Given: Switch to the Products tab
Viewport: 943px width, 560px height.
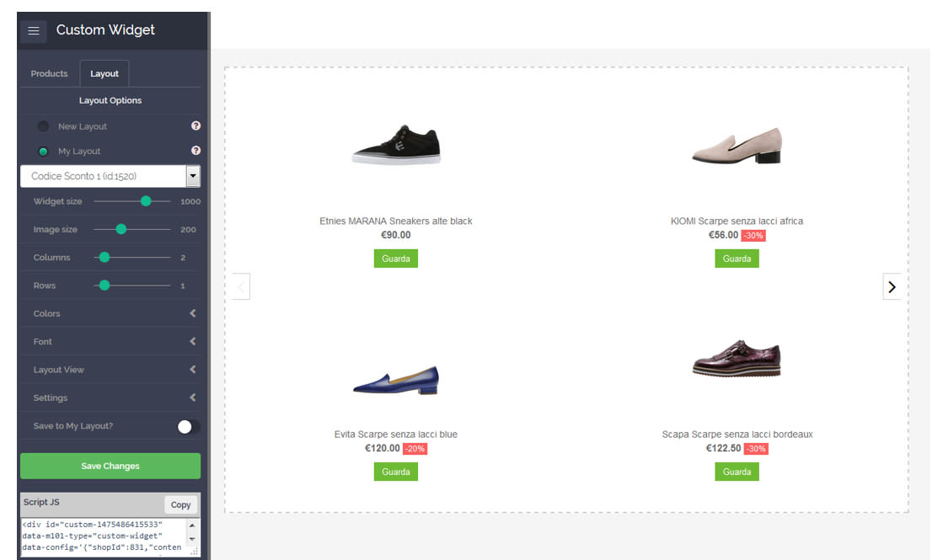Looking at the screenshot, I should point(50,73).
